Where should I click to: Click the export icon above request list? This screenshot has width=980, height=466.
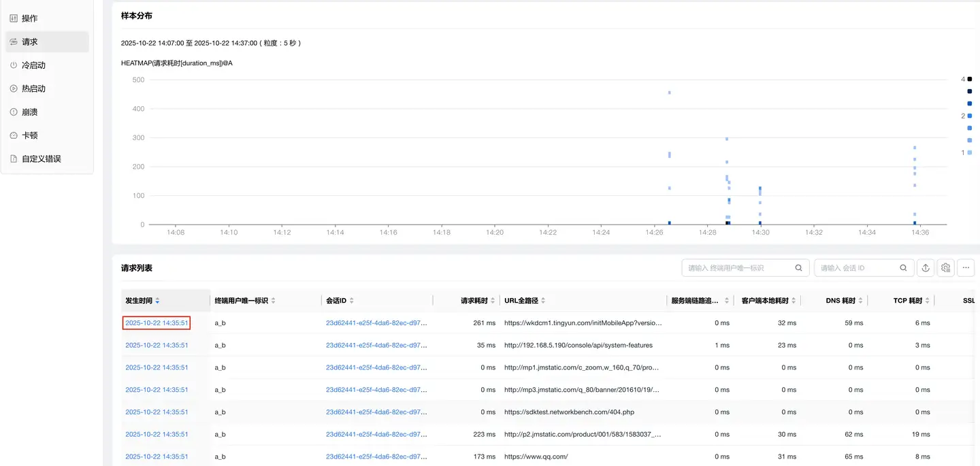pyautogui.click(x=926, y=268)
